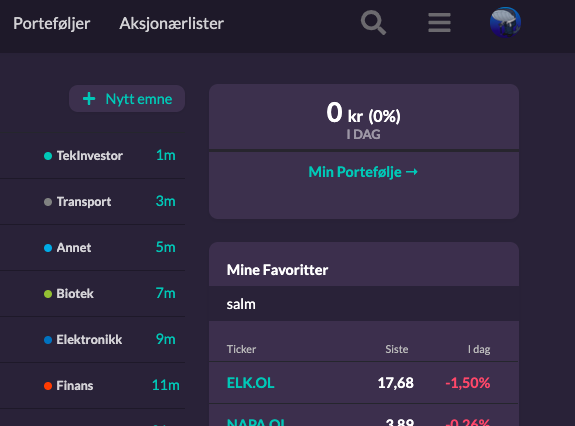
Task: Sort favorites by the I dag column
Action: click(x=479, y=349)
